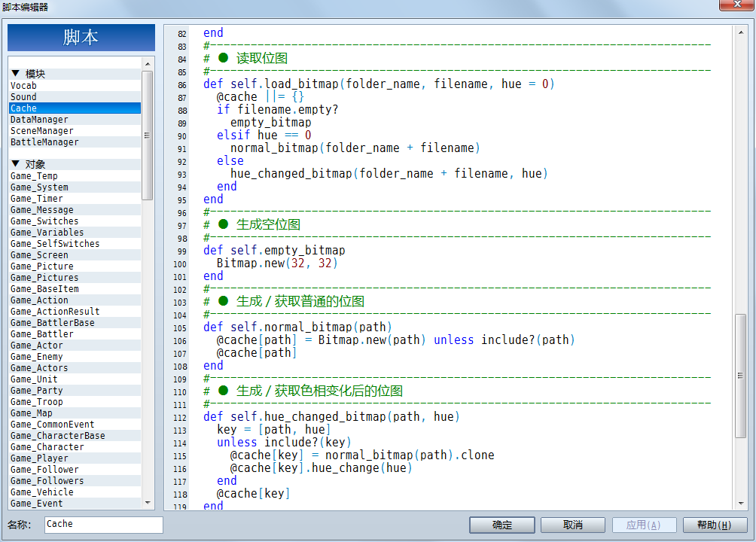Screen dimensions: 756x542
Task: Select the Game_CommonEvent script
Action: (x=75, y=425)
